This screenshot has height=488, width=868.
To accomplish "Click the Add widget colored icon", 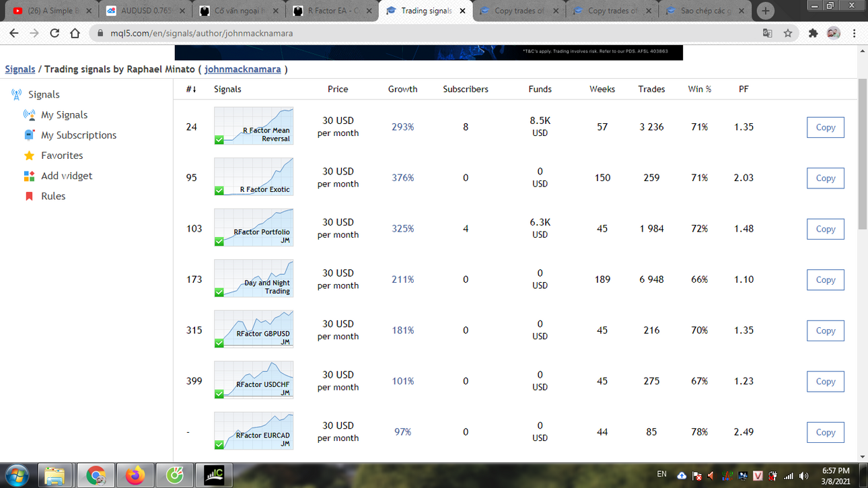I will (29, 176).
